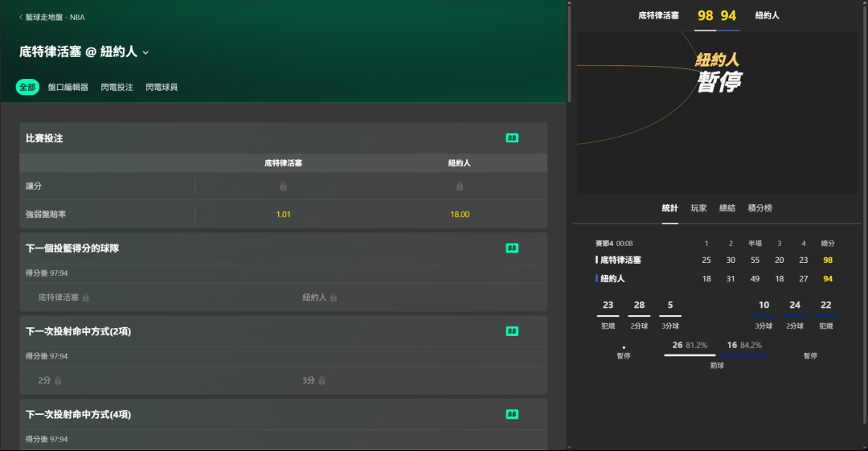Screen dimensions: 868x451
Task: Click locked 3分 option
Action: 314,380
